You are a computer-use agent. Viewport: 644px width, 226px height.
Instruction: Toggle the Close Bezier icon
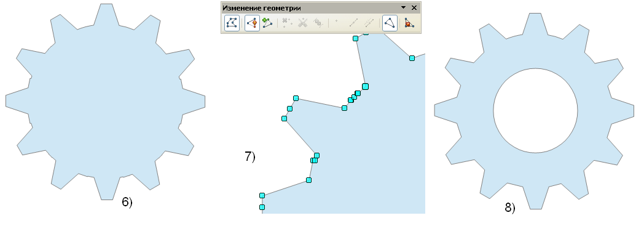coord(390,23)
